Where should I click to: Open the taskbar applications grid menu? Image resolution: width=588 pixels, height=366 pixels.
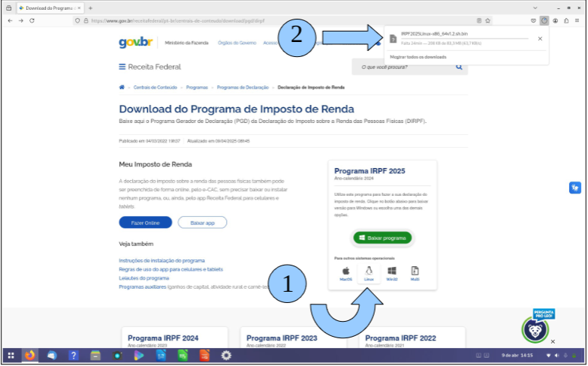[x=11, y=355]
